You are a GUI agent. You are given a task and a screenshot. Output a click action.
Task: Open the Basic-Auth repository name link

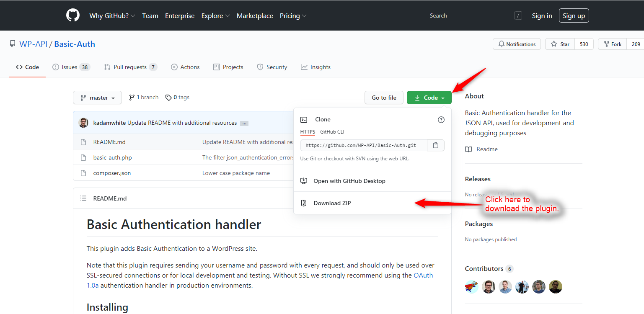point(75,44)
